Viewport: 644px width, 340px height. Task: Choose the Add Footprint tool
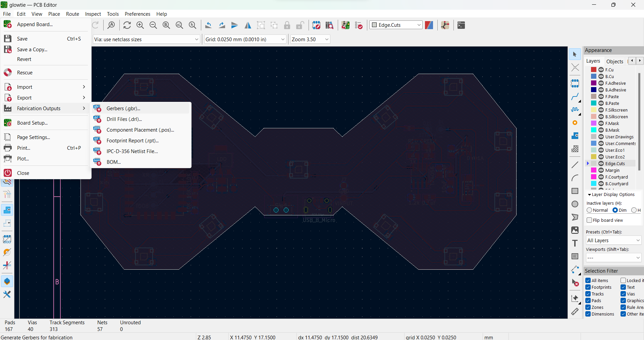coord(575,83)
